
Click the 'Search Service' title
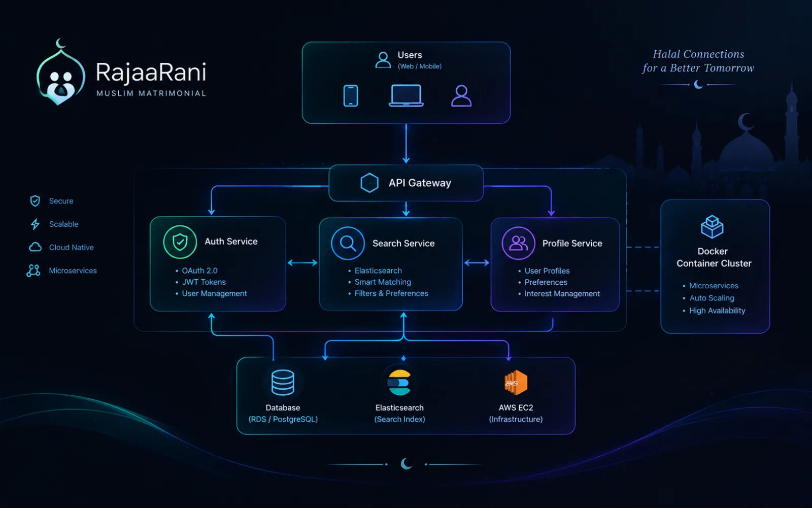click(403, 244)
